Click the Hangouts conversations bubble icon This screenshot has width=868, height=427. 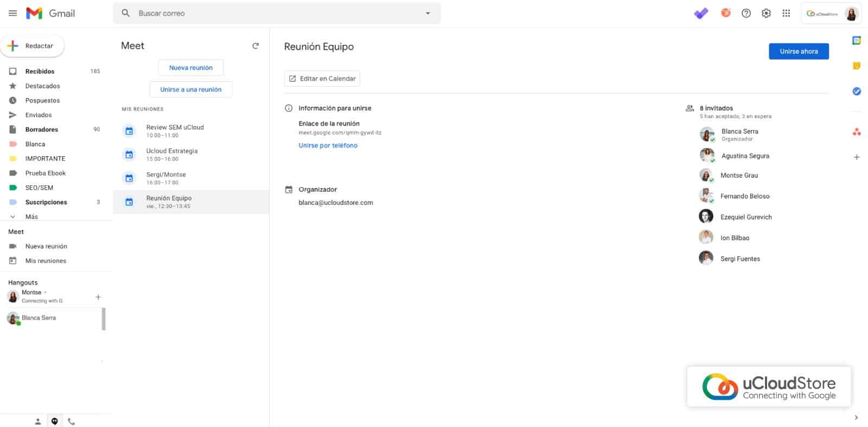pos(55,421)
